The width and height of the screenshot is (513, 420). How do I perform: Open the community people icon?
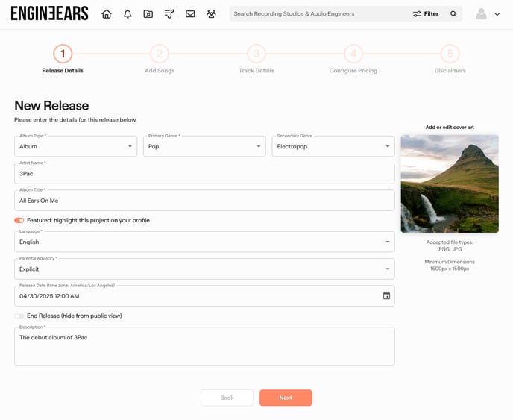tap(211, 13)
